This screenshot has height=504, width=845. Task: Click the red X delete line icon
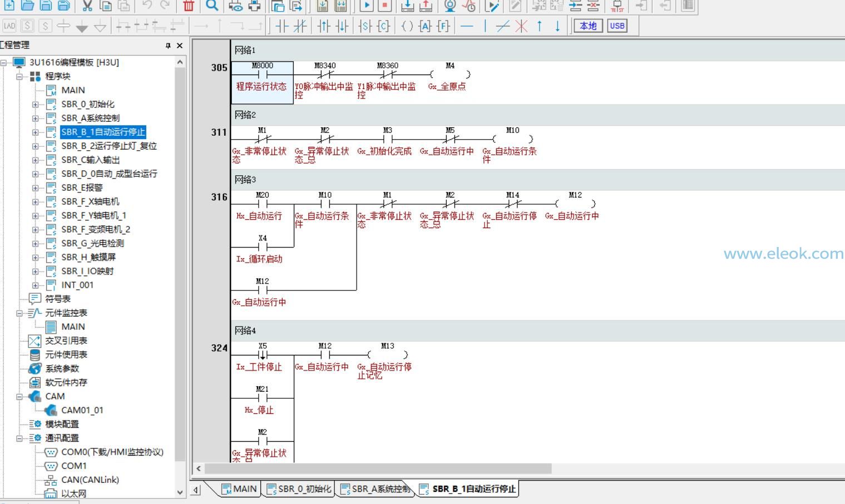click(x=521, y=26)
